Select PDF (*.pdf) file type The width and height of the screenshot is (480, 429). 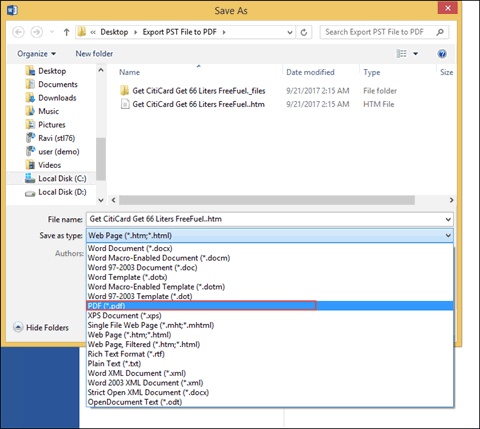270,306
